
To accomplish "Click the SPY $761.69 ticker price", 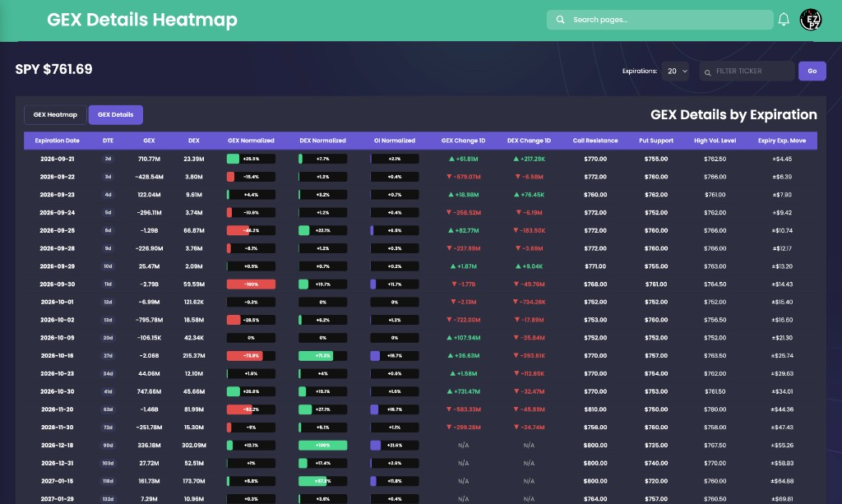I will tap(53, 69).
